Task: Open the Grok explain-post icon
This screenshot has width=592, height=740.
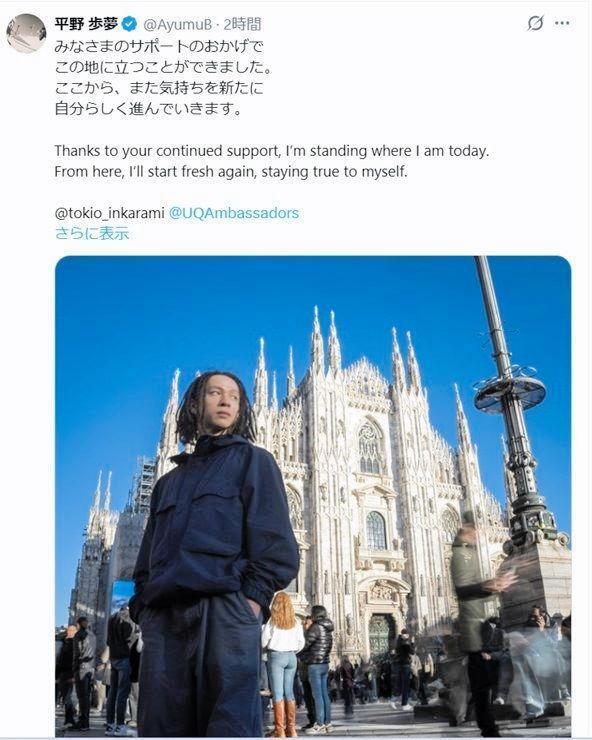Action: [535, 23]
